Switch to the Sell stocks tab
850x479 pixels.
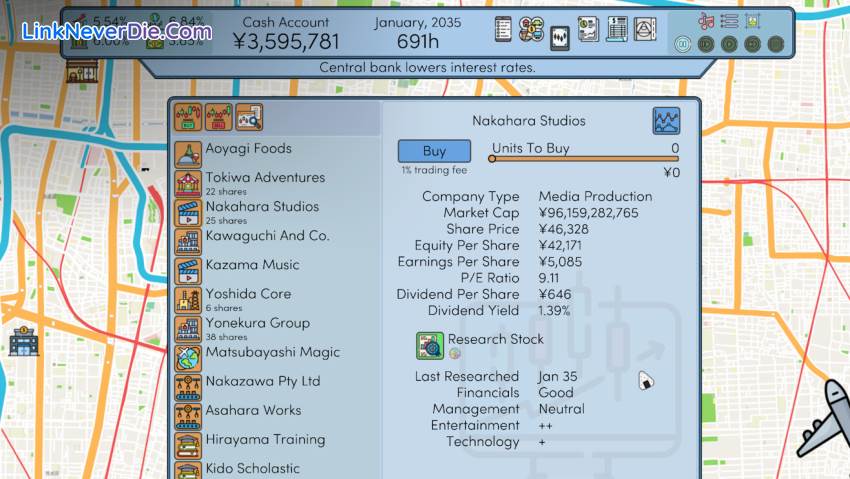tap(217, 118)
